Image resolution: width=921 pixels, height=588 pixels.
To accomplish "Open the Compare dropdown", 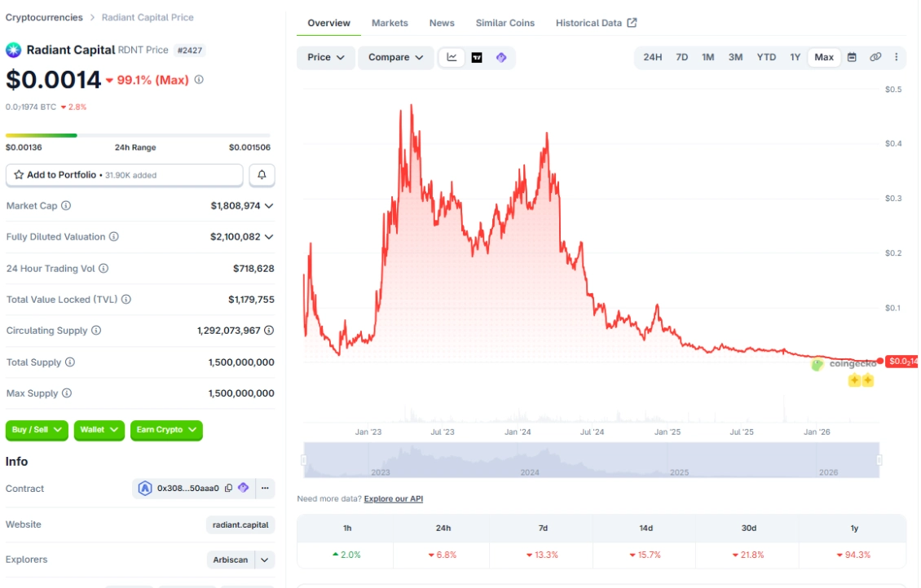I will click(x=395, y=58).
